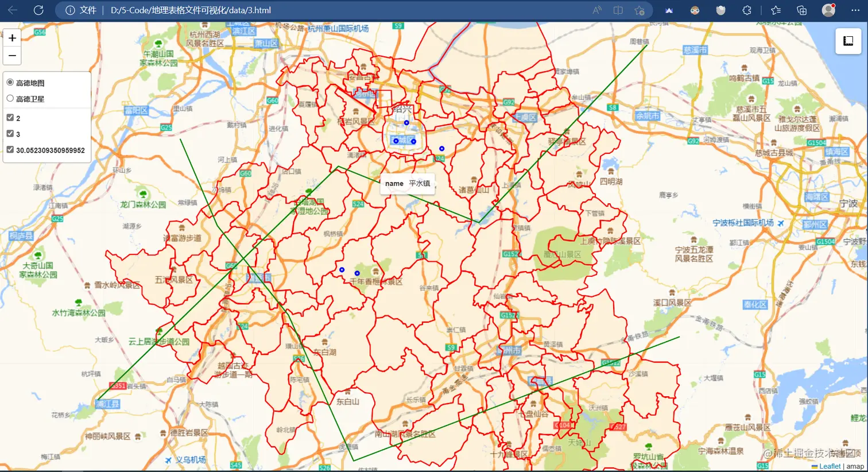Open the browser profile avatar

pos(828,10)
